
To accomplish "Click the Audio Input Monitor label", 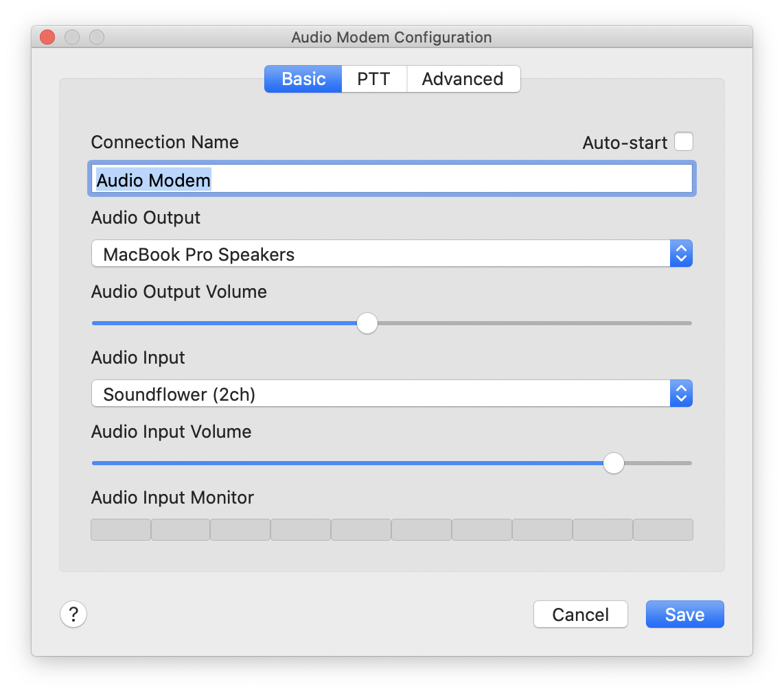I will [172, 497].
